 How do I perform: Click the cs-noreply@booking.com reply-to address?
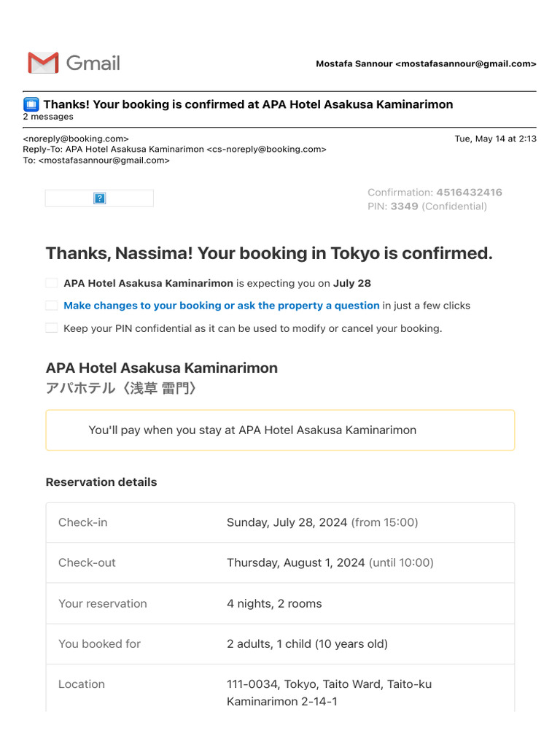[x=266, y=150]
